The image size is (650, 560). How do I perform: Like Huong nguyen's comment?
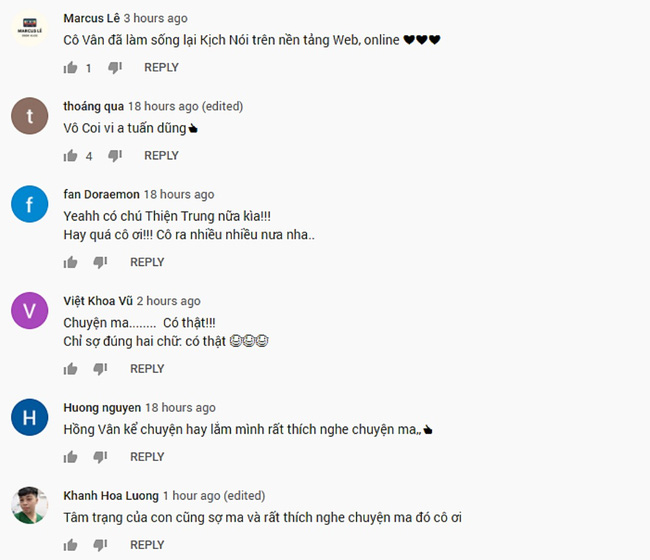pos(70,457)
